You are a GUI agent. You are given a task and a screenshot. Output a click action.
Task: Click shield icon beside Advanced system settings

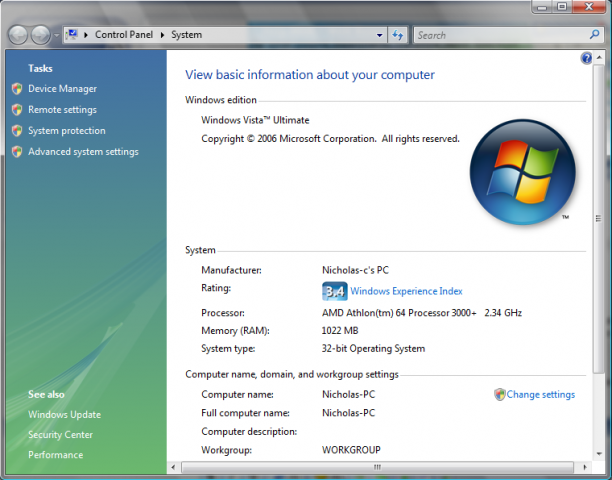click(x=17, y=151)
